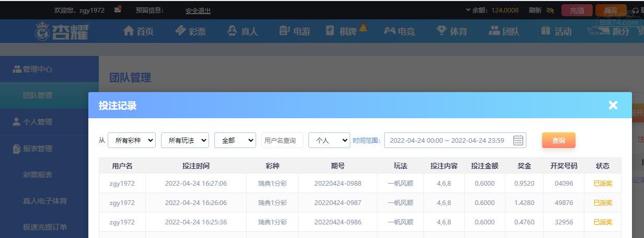Expand the 余额 balance chevron
The height and width of the screenshot is (238, 644).
468,10
